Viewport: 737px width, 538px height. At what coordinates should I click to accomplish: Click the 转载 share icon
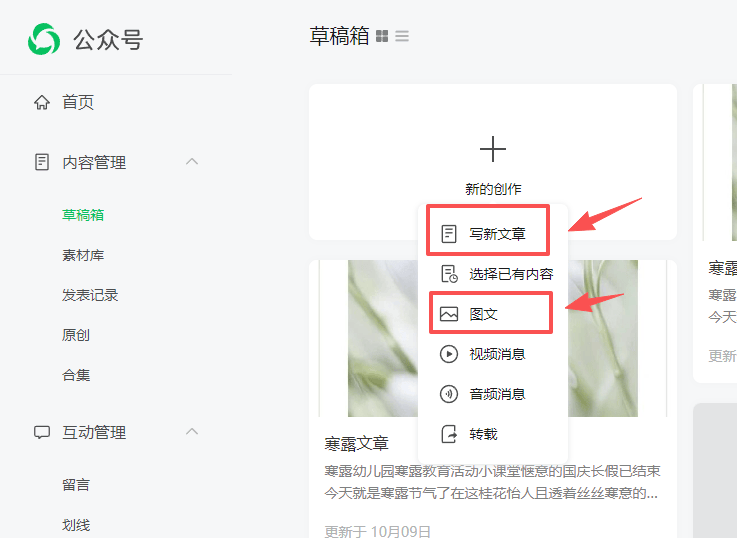[449, 434]
